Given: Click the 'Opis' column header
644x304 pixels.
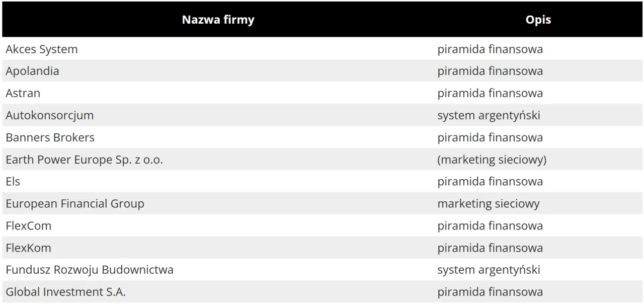Looking at the screenshot, I should 538,20.
